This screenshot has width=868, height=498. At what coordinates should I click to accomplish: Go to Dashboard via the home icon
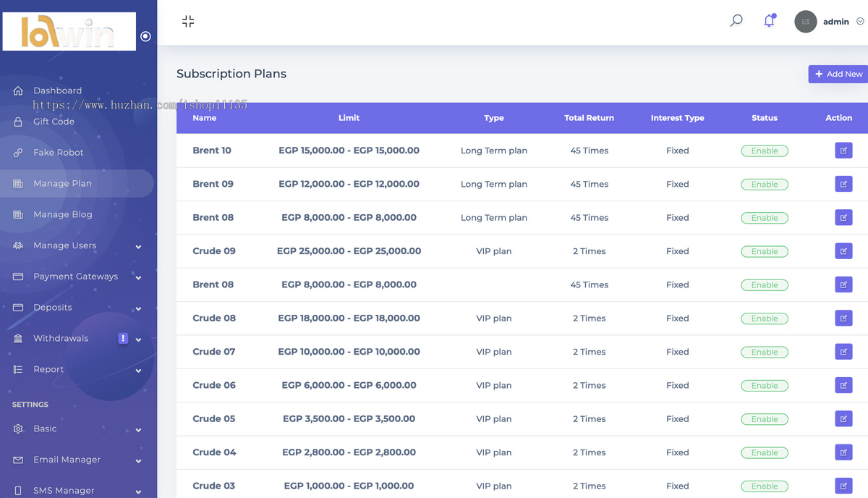tap(18, 90)
